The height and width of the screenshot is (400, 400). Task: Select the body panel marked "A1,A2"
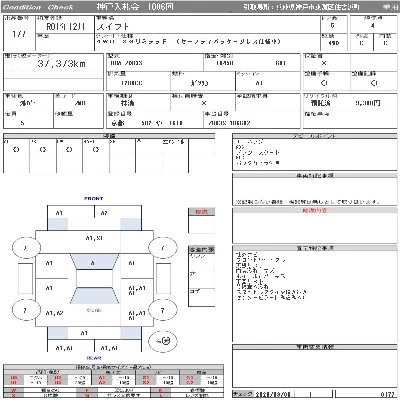coord(54,313)
